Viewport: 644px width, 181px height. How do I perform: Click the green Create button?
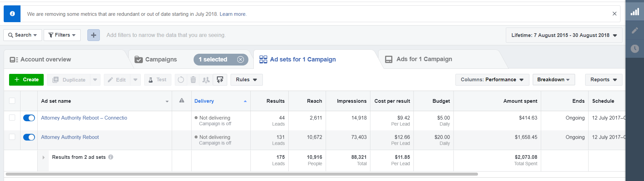[26, 80]
